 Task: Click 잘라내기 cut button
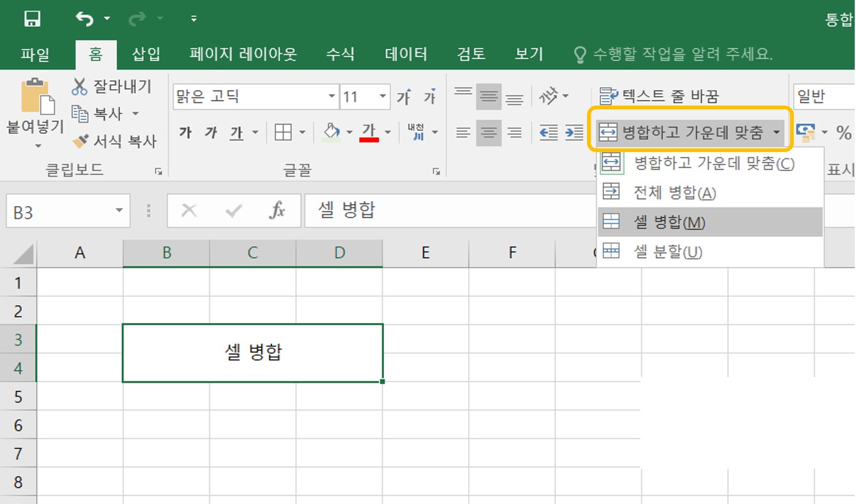pyautogui.click(x=112, y=87)
